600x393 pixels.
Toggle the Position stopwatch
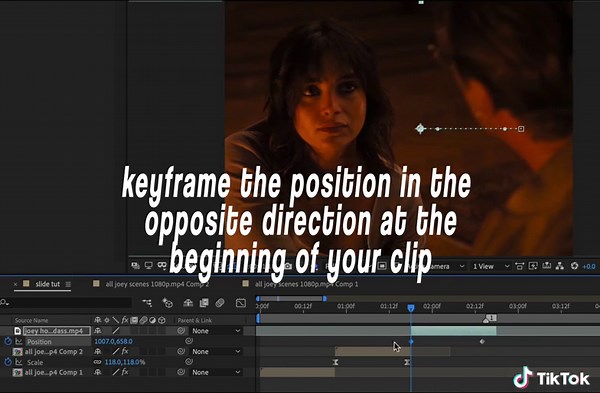coord(8,341)
